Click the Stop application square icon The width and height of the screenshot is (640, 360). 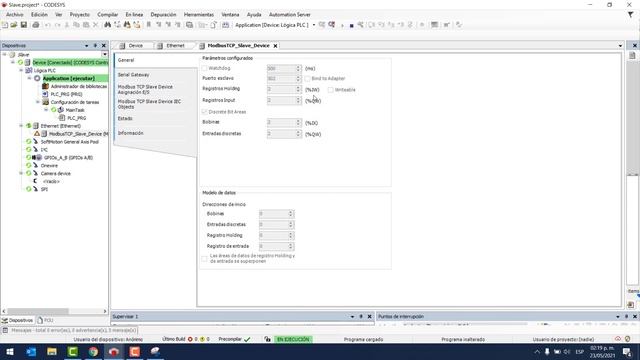coord(351,25)
